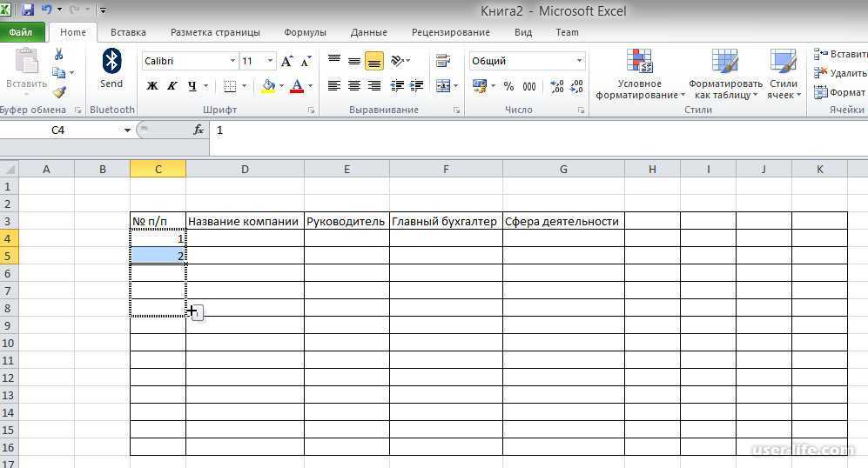868x468 pixels.
Task: Switch to the Team tab
Action: [567, 32]
